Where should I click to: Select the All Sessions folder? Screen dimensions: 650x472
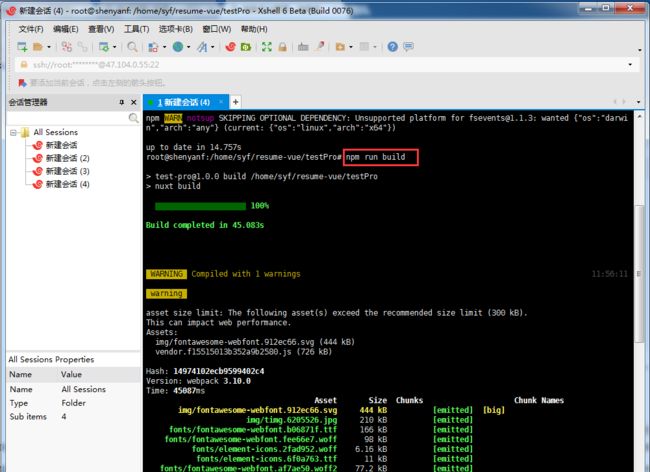(x=56, y=132)
